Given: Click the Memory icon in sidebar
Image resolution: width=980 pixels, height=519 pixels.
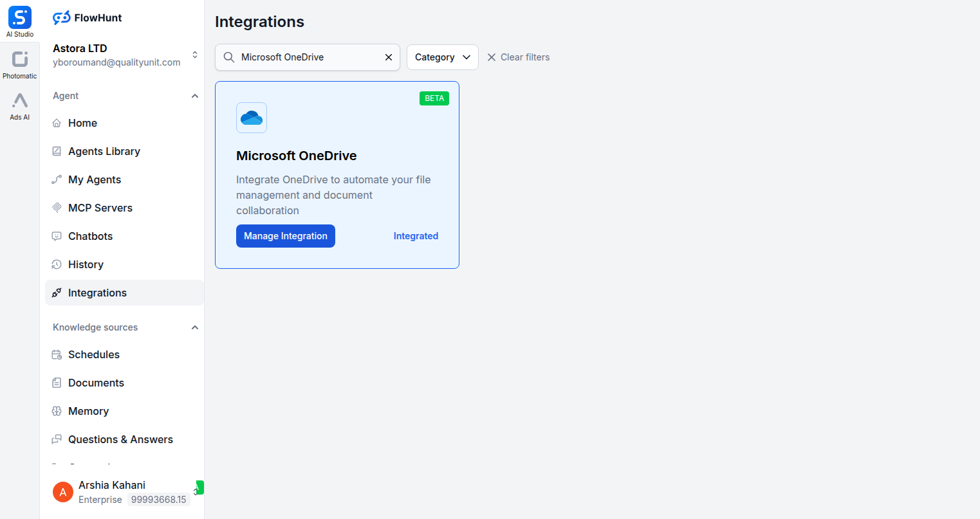Looking at the screenshot, I should click(57, 411).
